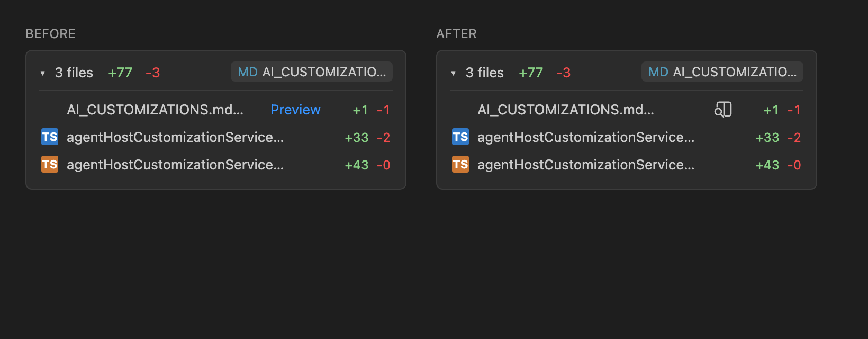Click MD icon in BEFORE panel chip
The width and height of the screenshot is (868, 339).
(248, 72)
